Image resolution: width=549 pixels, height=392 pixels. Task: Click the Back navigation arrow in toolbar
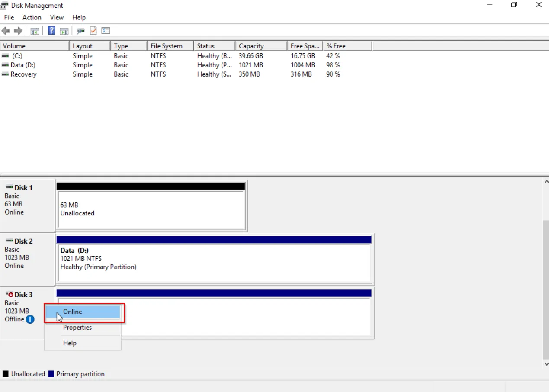[x=6, y=30]
